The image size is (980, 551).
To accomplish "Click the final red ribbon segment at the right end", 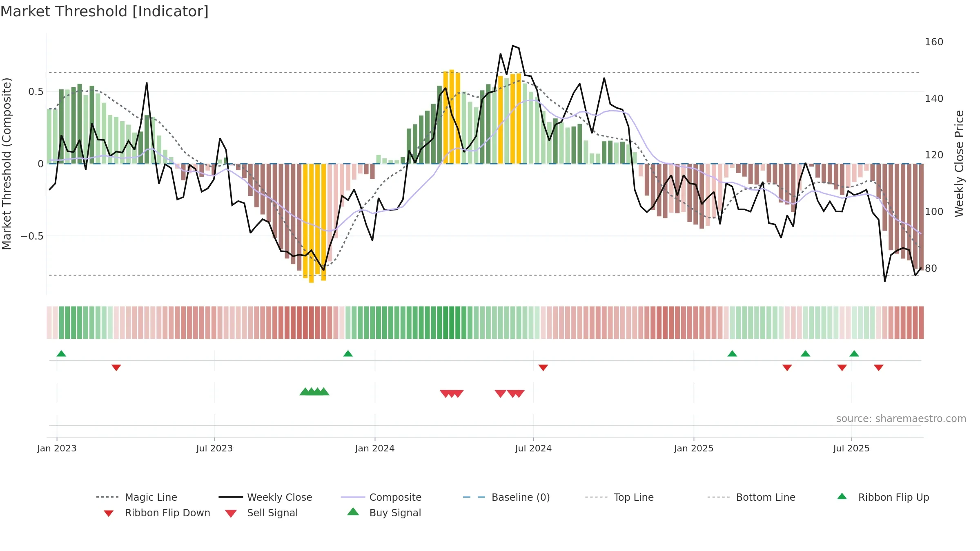I will 921,322.
